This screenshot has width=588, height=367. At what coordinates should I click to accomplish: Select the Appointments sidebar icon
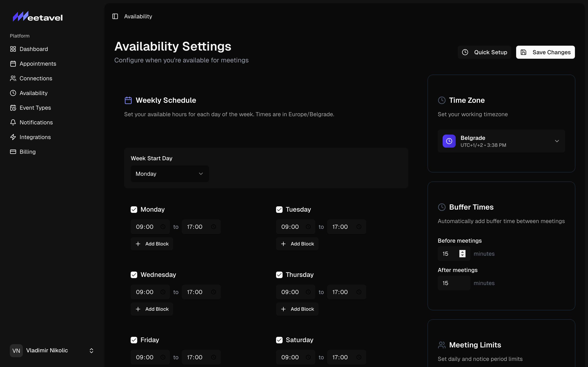coord(13,64)
